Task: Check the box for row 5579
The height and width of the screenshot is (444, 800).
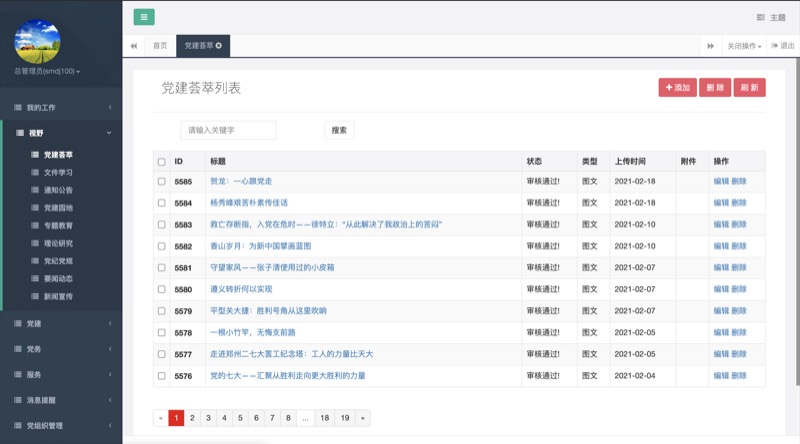Action: coord(162,311)
